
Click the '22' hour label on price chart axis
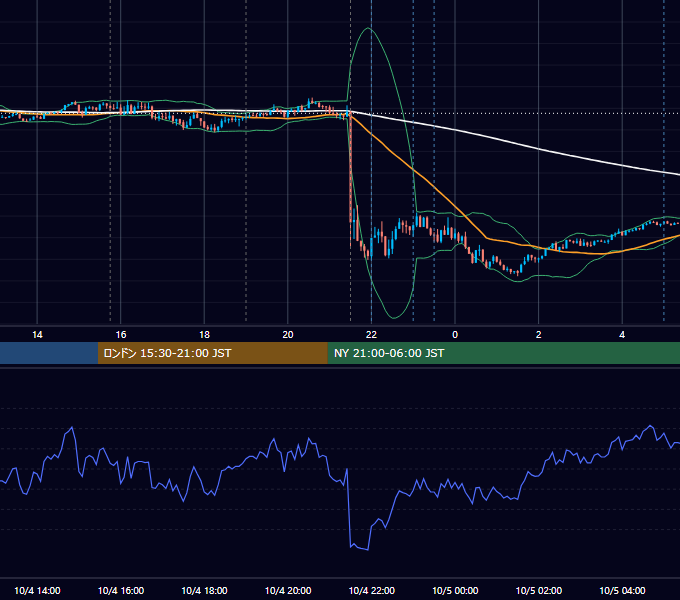(x=371, y=335)
